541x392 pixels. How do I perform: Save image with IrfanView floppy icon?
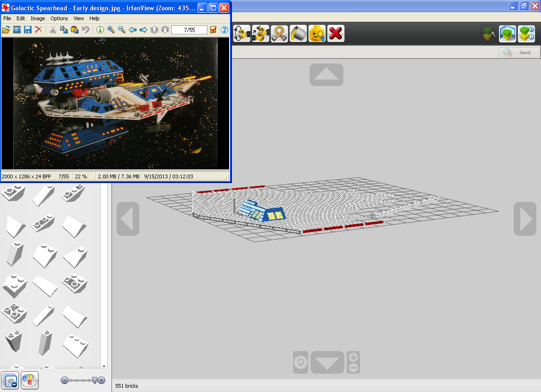(28, 30)
